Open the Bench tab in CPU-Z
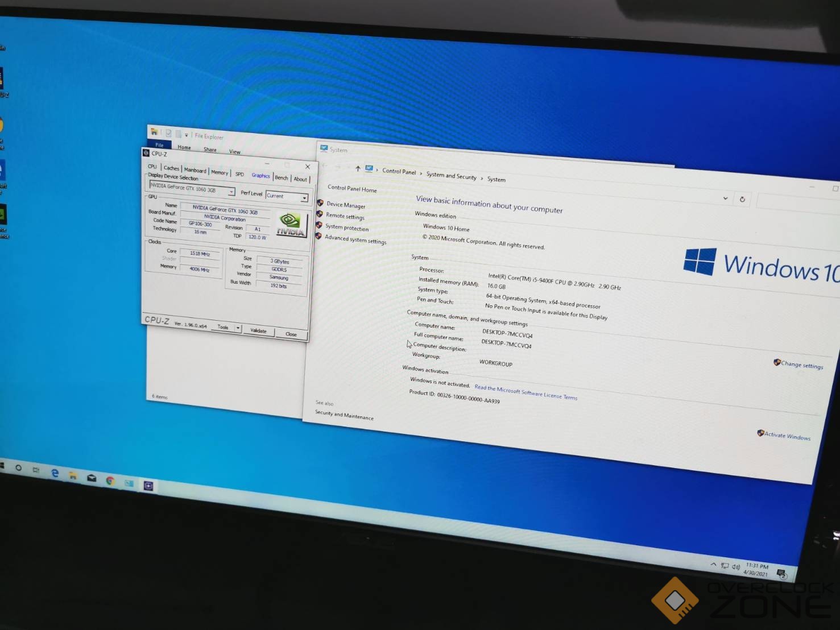This screenshot has height=630, width=840. (x=282, y=177)
